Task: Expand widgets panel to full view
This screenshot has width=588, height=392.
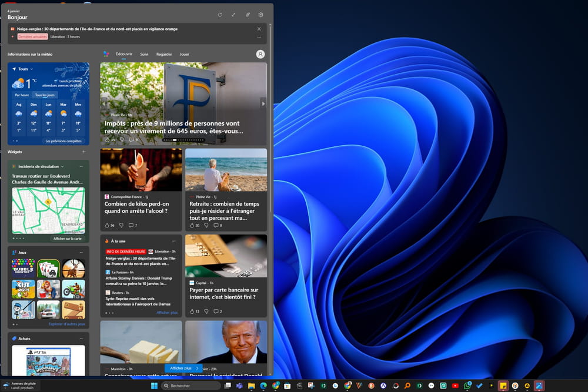Action: 233,15
